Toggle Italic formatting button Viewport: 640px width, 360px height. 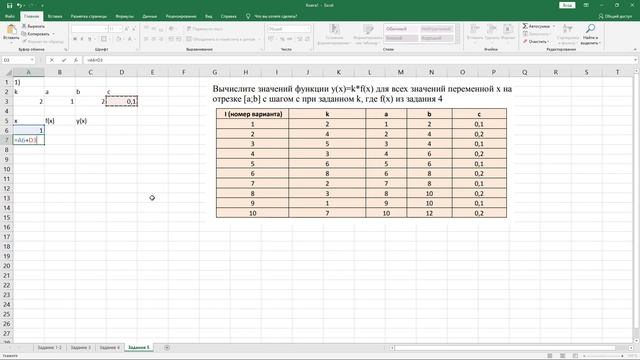pyautogui.click(x=82, y=39)
